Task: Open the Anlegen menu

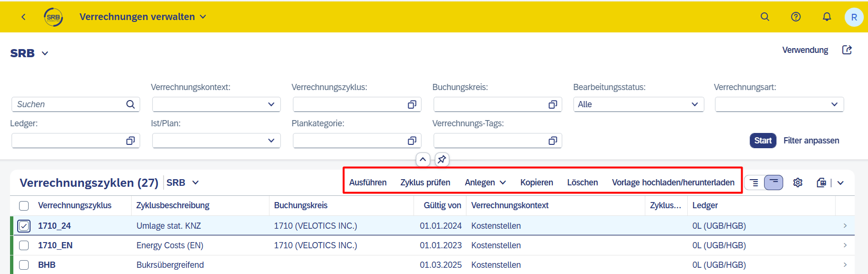Action: 485,183
